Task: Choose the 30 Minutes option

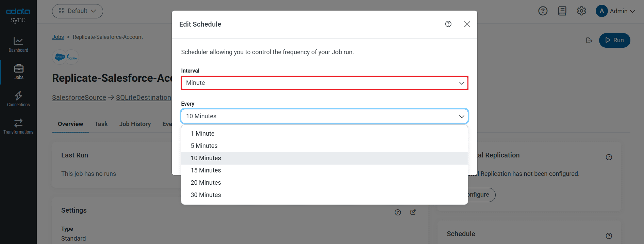Action: click(206, 195)
